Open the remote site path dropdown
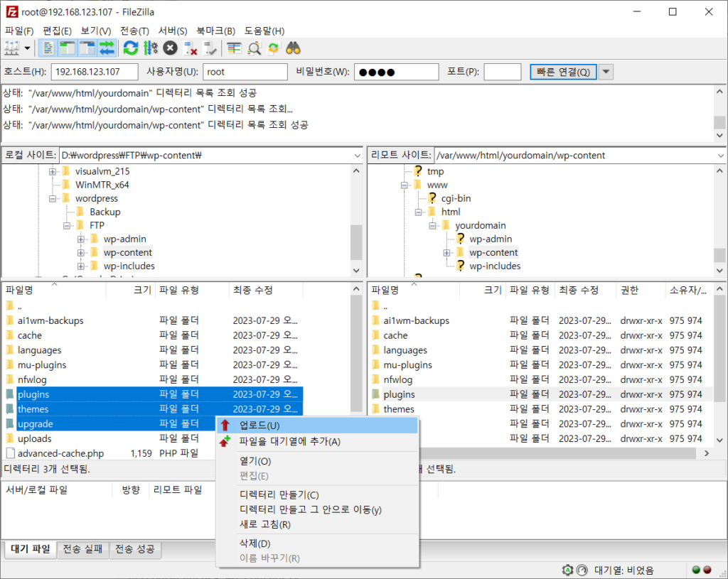 tap(721, 156)
